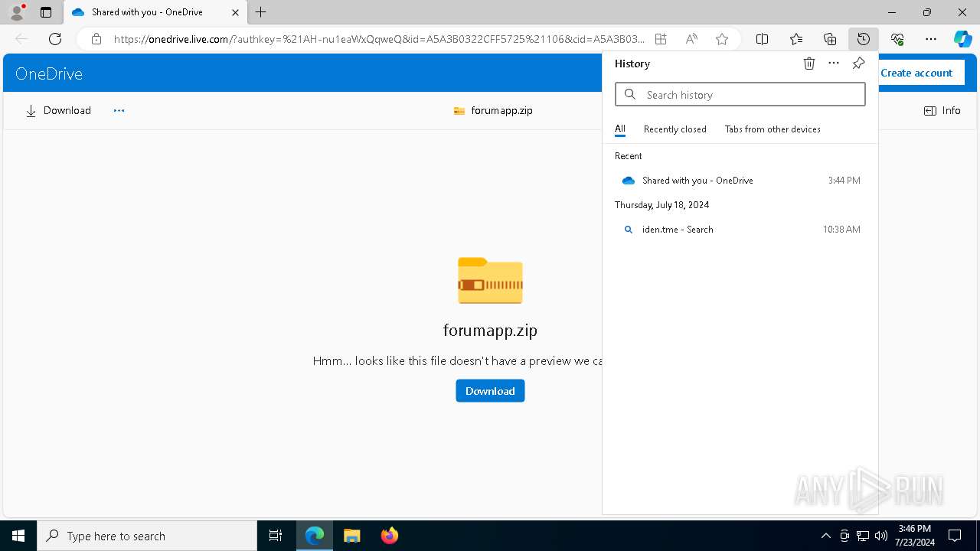The width and height of the screenshot is (980, 551).
Task: Open the Info pane
Action: point(942,110)
